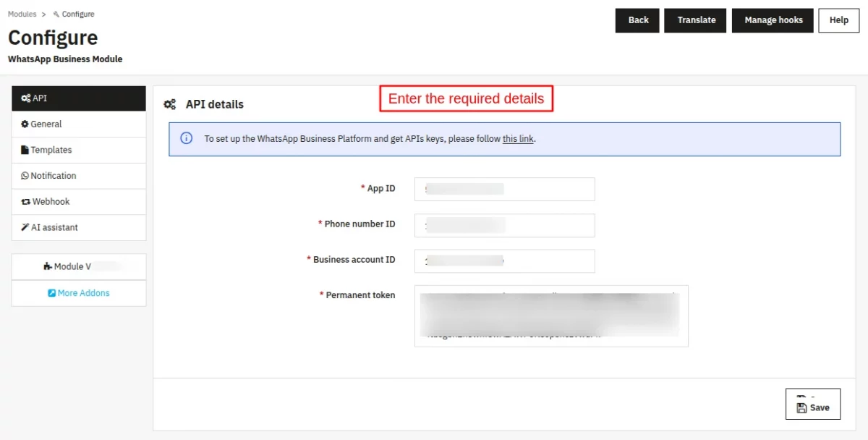Click the info circle icon in alert

186,138
